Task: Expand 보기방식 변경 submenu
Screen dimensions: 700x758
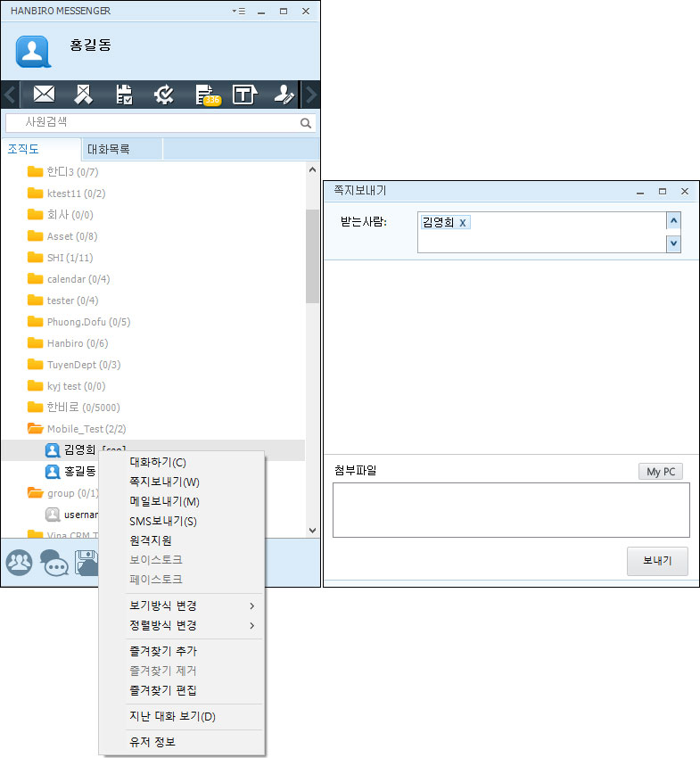Action: click(x=193, y=606)
